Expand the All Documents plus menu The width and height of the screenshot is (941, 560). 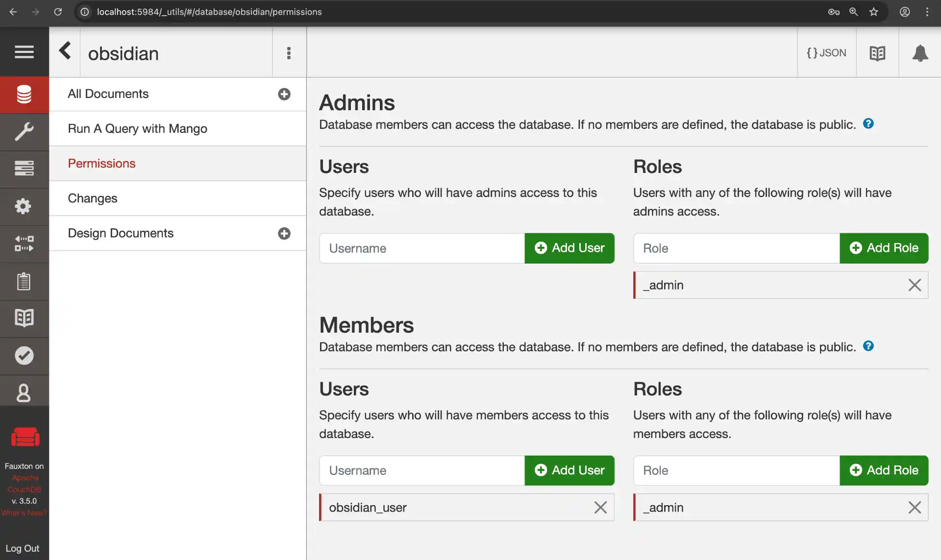pos(284,94)
